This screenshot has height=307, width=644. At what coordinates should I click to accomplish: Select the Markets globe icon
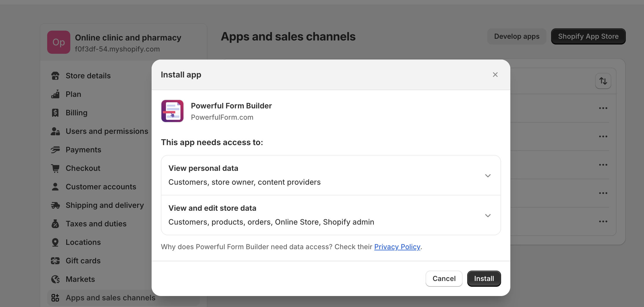click(55, 279)
